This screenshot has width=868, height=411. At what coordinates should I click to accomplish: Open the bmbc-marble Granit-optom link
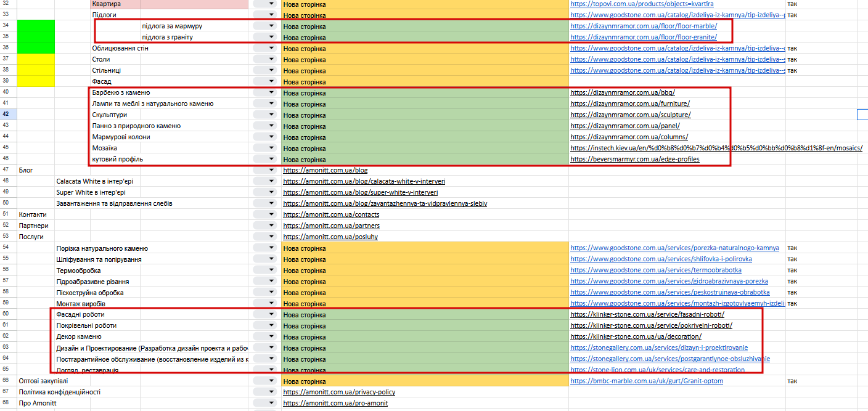click(x=647, y=381)
